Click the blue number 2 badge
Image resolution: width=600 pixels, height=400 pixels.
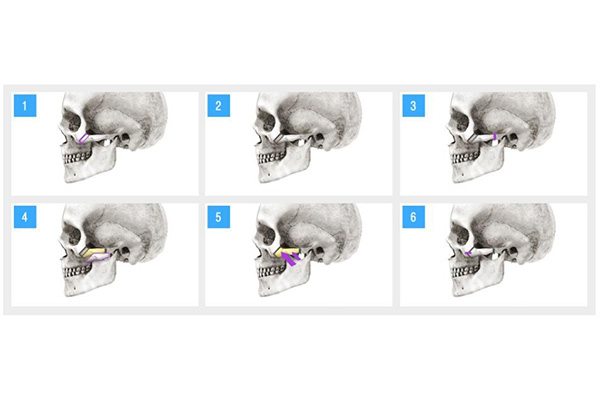(218, 106)
